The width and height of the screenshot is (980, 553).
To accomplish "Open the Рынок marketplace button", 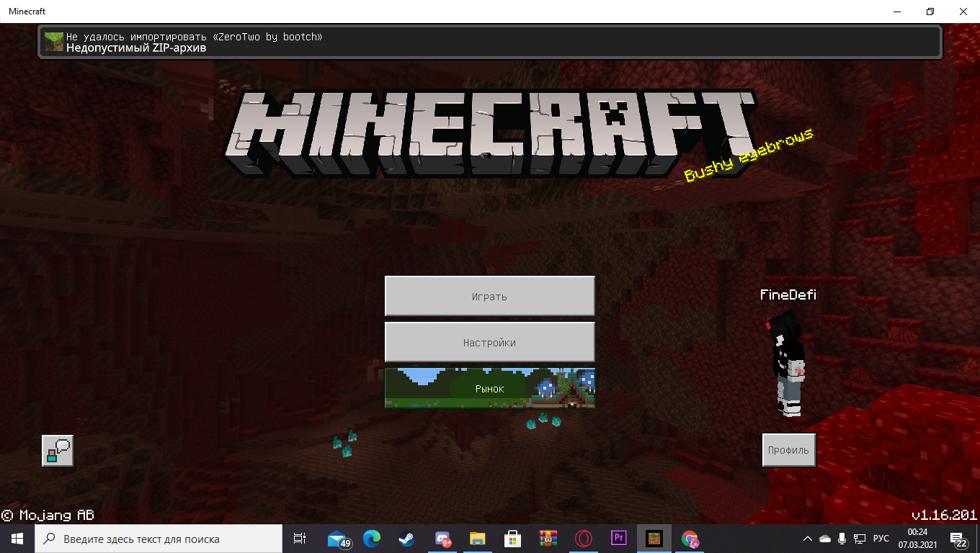I will tap(489, 388).
